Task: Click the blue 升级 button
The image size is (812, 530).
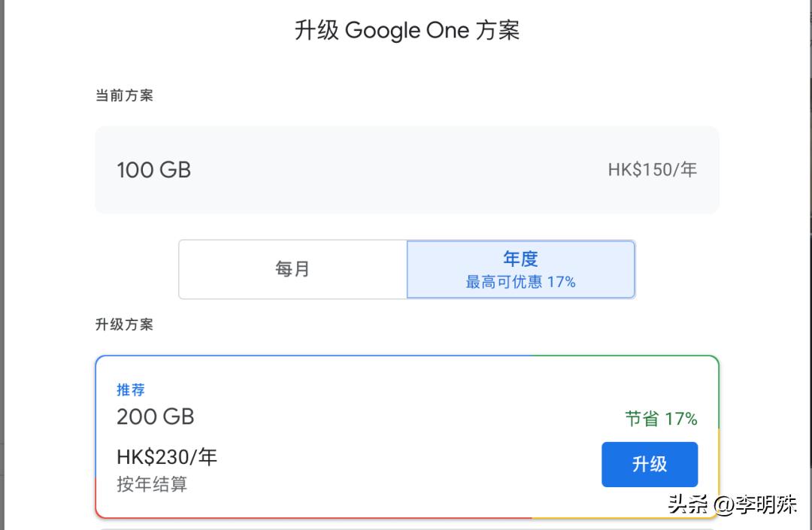Action: (x=649, y=465)
